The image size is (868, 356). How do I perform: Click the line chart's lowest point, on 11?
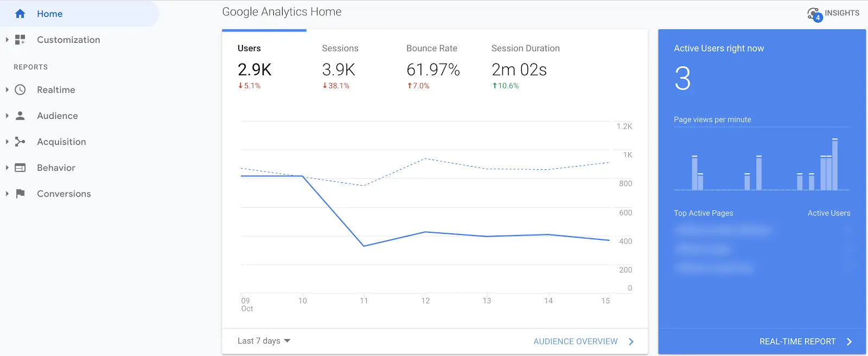364,246
